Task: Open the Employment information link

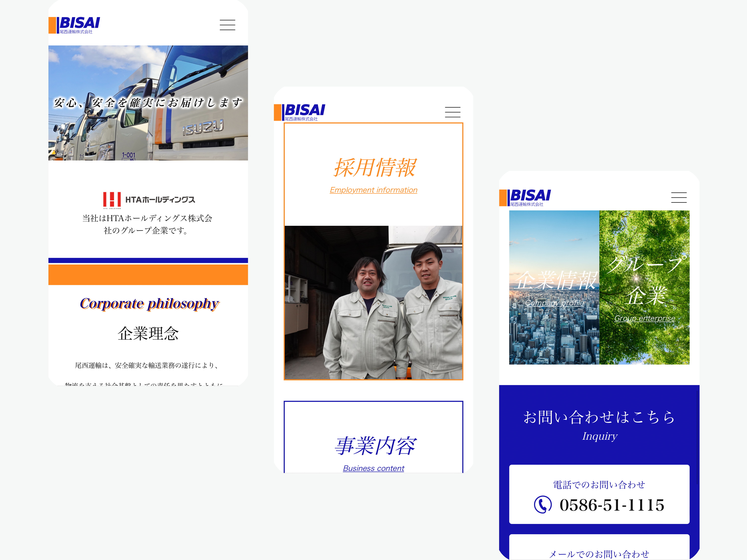Action: click(x=373, y=190)
